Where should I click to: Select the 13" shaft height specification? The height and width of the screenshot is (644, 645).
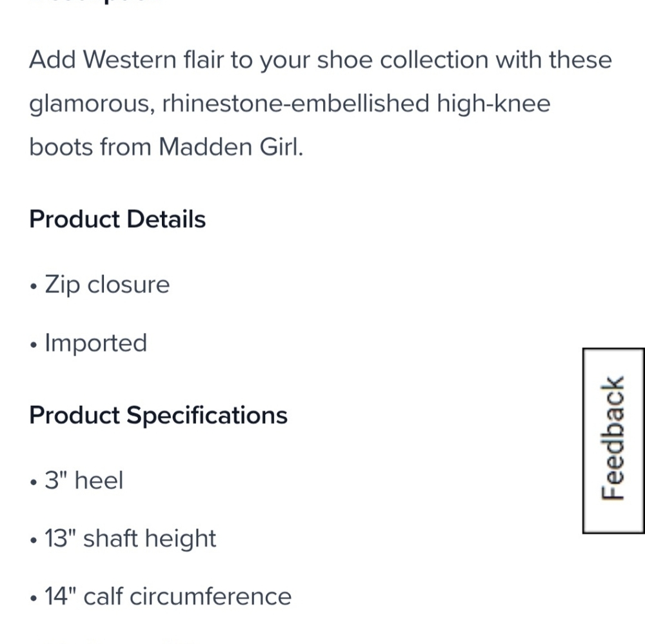pyautogui.click(x=131, y=538)
